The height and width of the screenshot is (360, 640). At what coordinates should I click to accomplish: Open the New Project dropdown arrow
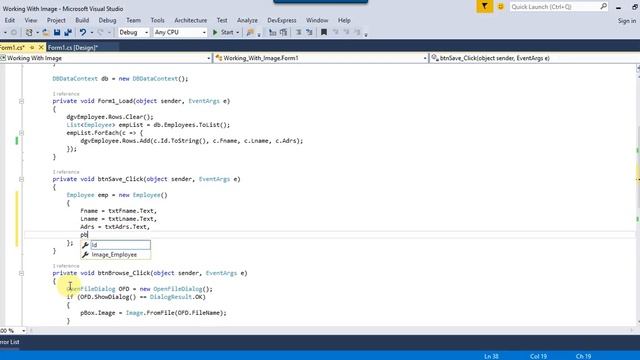[x=37, y=32]
